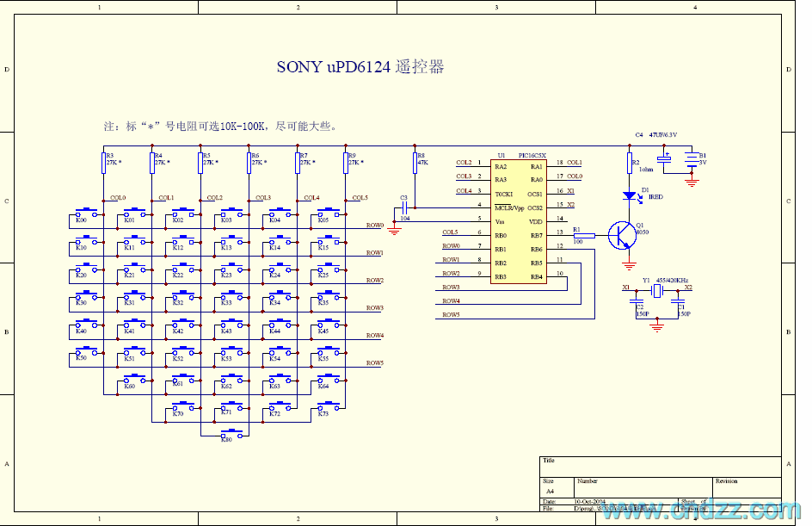Click the R7 27K resistor symbol
This screenshot has width=812, height=526.
click(x=298, y=163)
